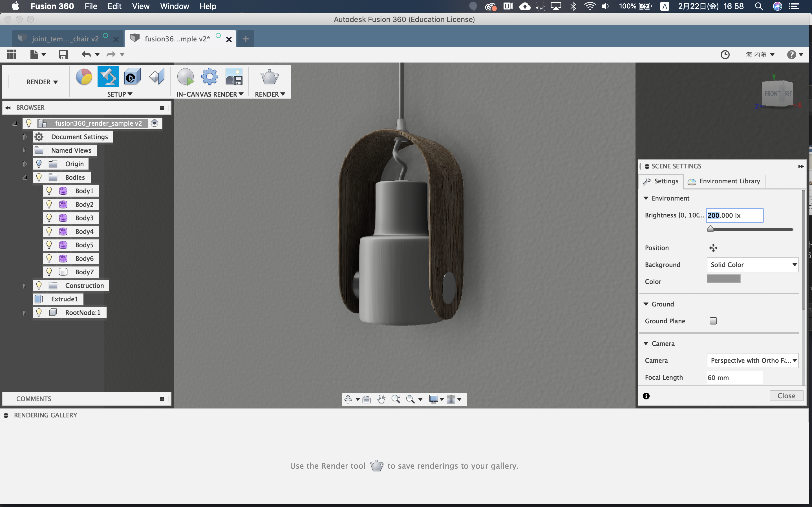This screenshot has width=812, height=507.
Task: Click the Render teapot icon
Action: (x=270, y=77)
